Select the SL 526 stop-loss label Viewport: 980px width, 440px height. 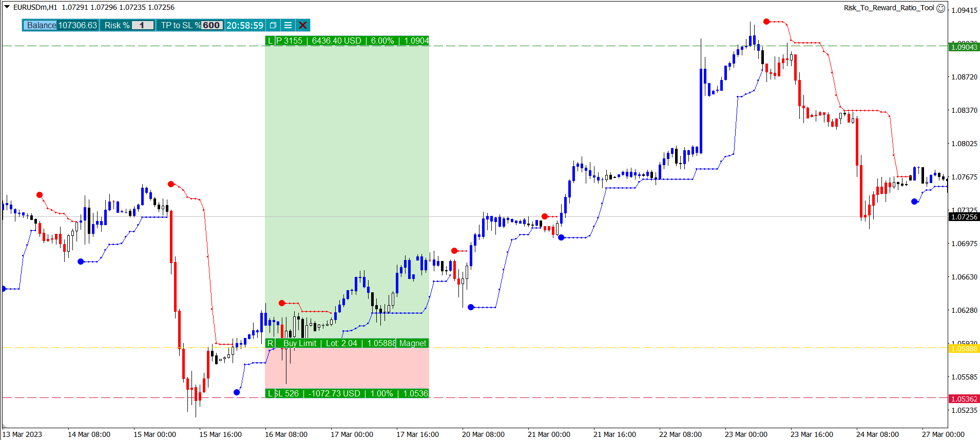tap(352, 393)
